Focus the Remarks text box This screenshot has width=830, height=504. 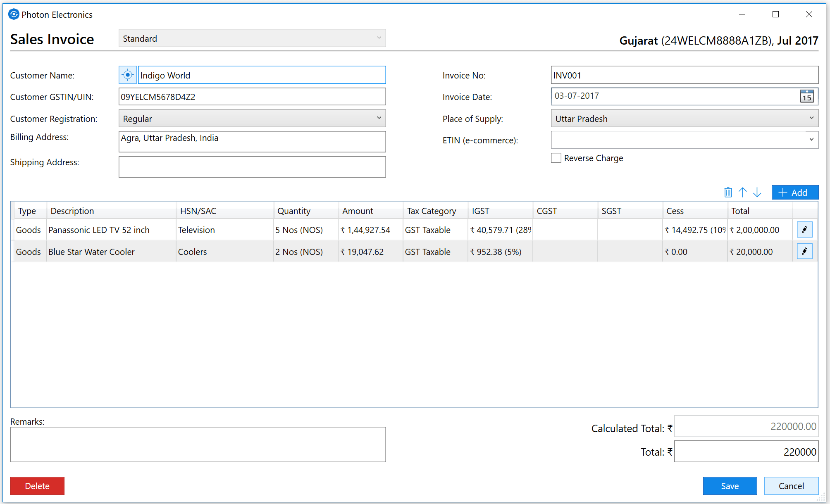click(x=198, y=445)
